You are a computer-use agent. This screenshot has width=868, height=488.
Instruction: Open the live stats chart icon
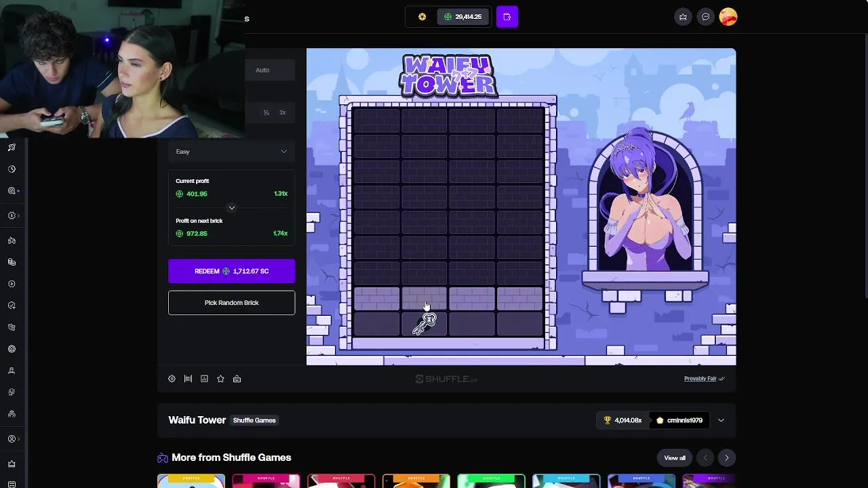[x=204, y=379]
